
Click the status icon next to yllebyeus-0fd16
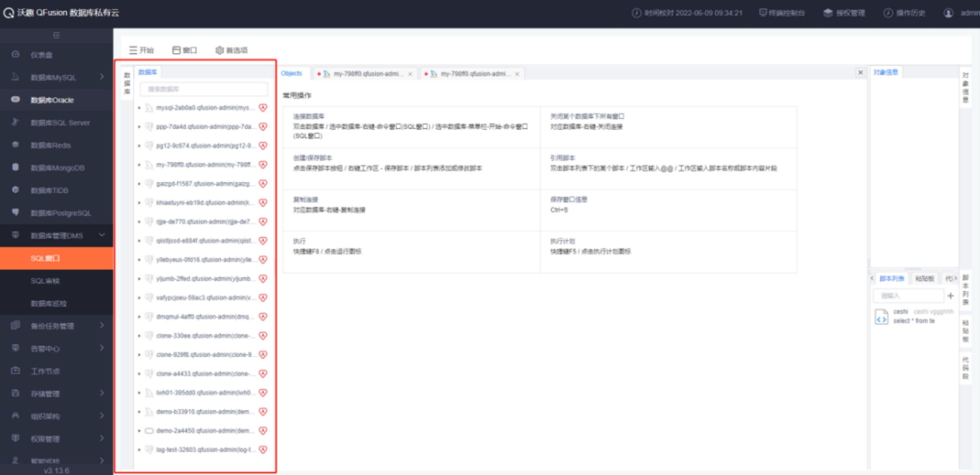tap(263, 260)
